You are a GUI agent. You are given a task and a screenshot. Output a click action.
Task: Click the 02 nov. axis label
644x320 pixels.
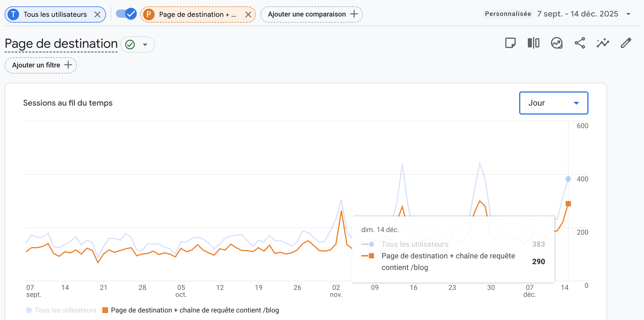tap(336, 291)
